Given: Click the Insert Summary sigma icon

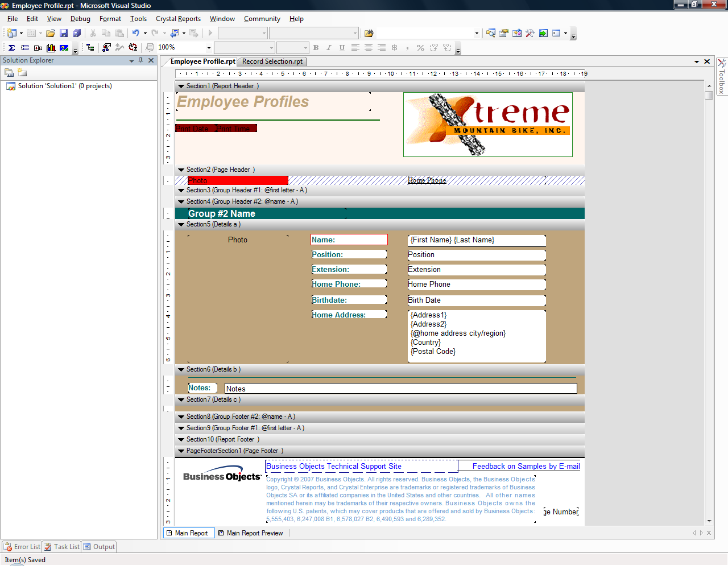Looking at the screenshot, I should pyautogui.click(x=11, y=48).
